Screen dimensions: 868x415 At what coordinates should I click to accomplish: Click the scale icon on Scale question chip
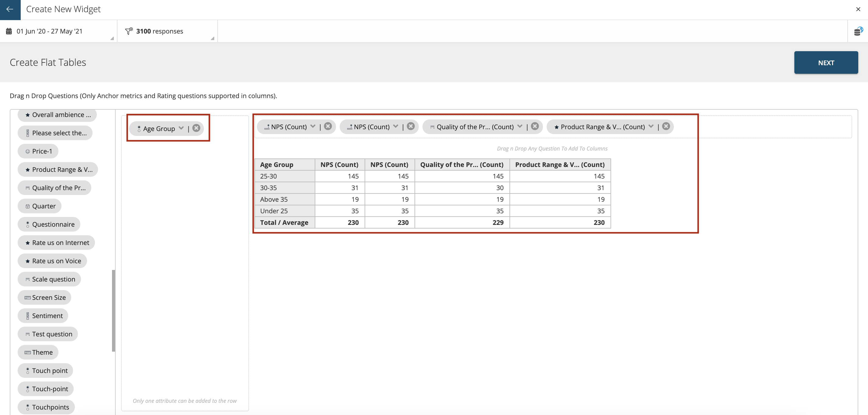[28, 279]
